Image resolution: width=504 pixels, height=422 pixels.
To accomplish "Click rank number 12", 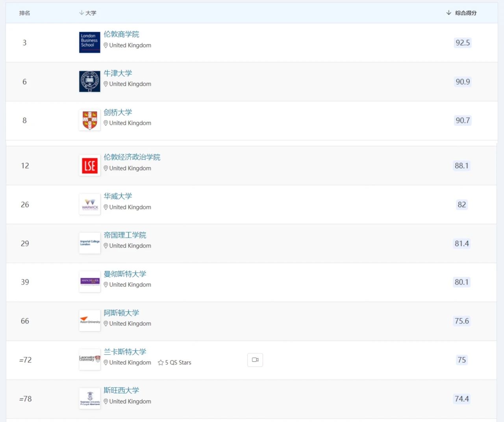I will (25, 166).
